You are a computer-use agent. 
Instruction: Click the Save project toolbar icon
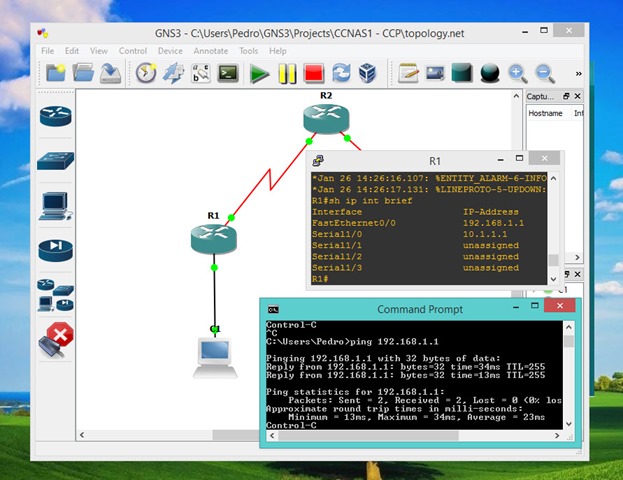(110, 73)
